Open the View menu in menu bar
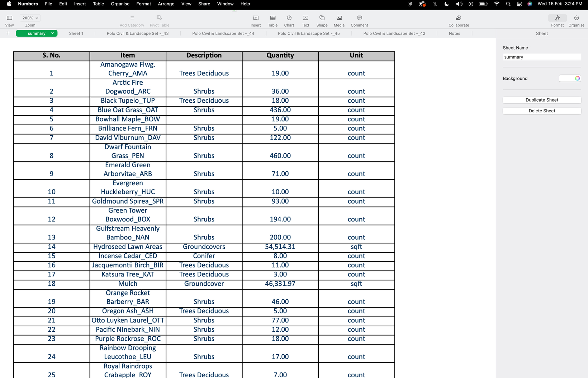The width and height of the screenshot is (588, 378). [186, 4]
